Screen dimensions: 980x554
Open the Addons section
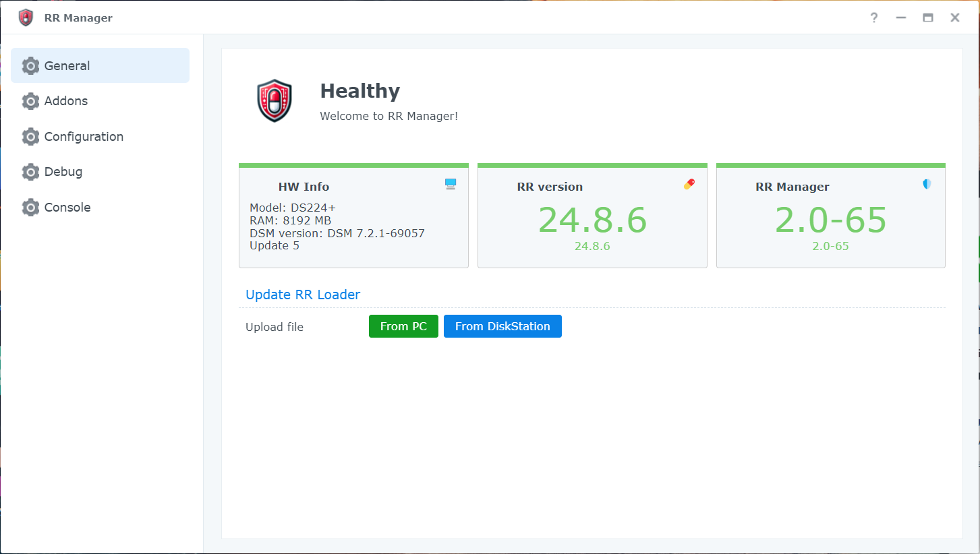100,101
